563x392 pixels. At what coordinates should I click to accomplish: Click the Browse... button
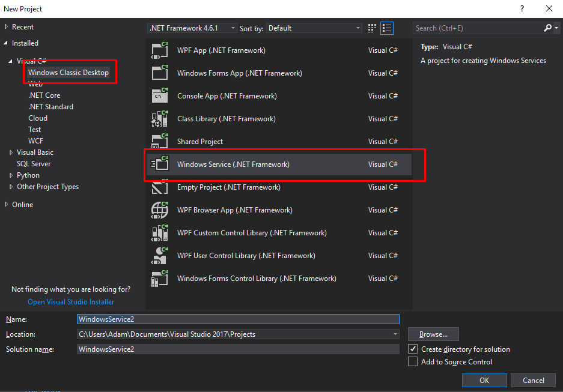tap(433, 334)
